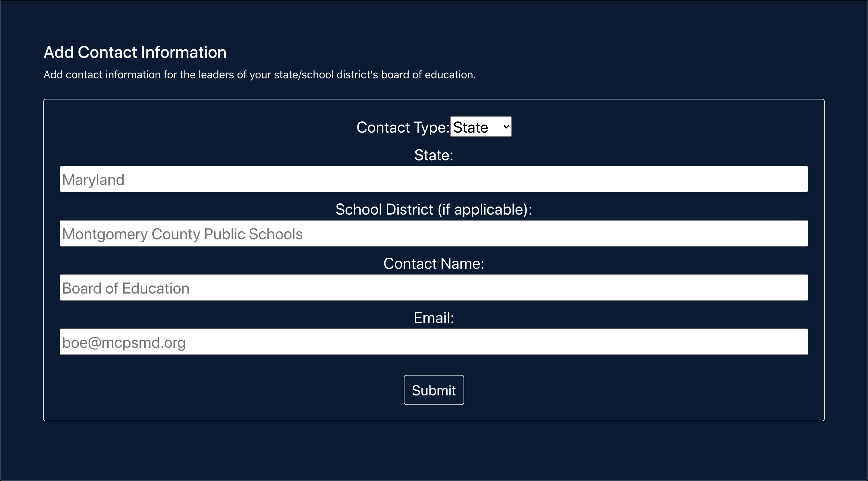Click the 'State:' label above Maryland field
The height and width of the screenshot is (481, 868).
point(434,155)
